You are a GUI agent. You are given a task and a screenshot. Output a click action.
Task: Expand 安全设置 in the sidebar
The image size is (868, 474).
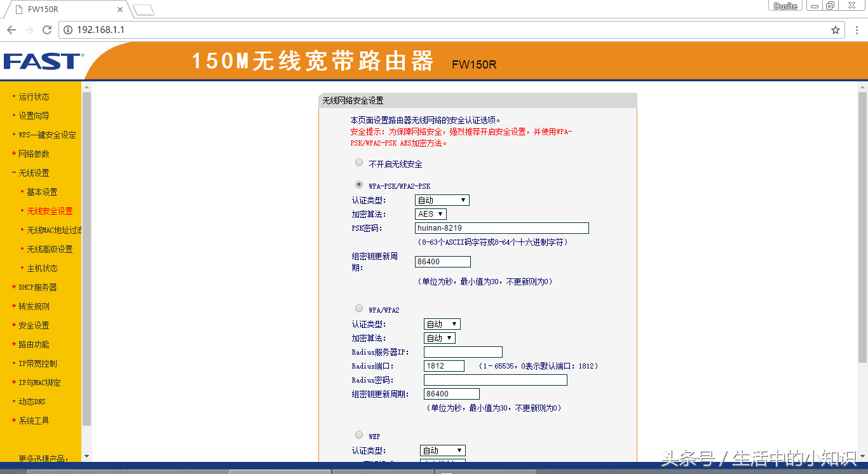tap(34, 325)
